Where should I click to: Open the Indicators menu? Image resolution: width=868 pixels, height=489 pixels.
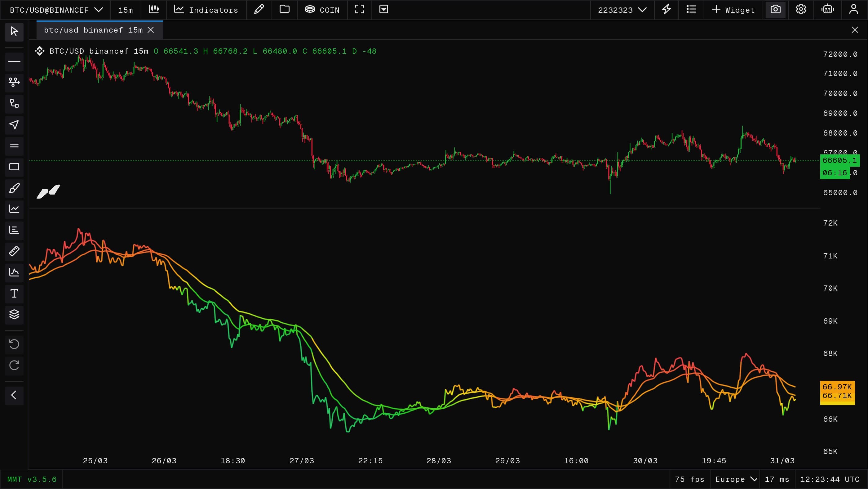pos(206,10)
